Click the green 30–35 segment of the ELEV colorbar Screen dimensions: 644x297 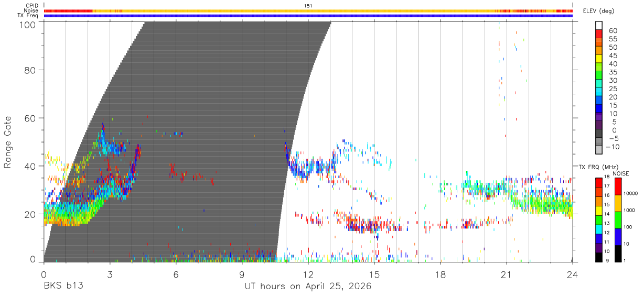pyautogui.click(x=599, y=76)
